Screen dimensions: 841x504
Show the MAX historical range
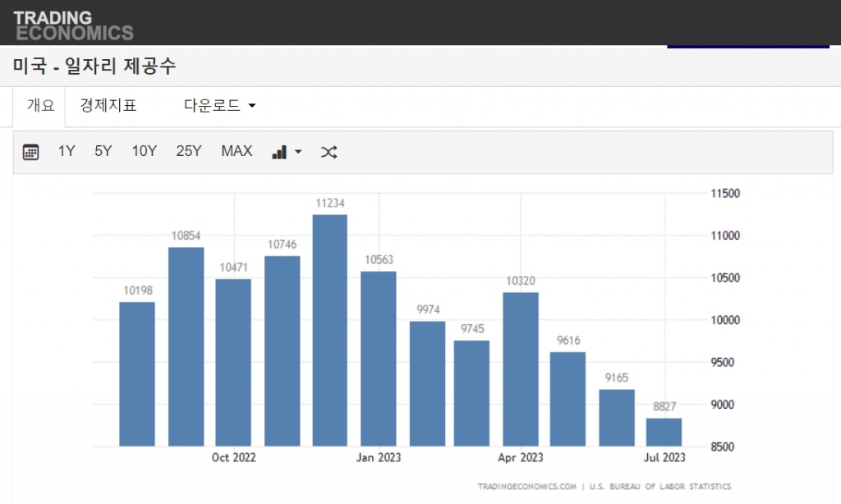coord(236,151)
